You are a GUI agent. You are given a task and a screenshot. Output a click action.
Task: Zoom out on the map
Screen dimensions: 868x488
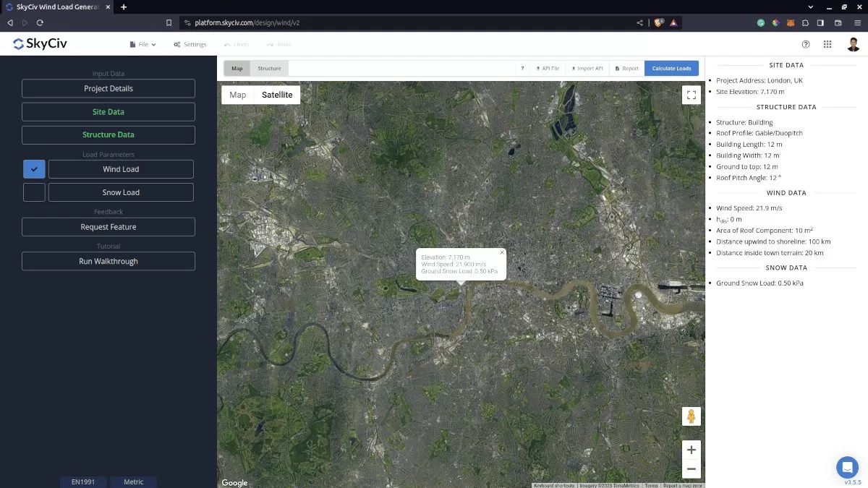[x=691, y=469]
